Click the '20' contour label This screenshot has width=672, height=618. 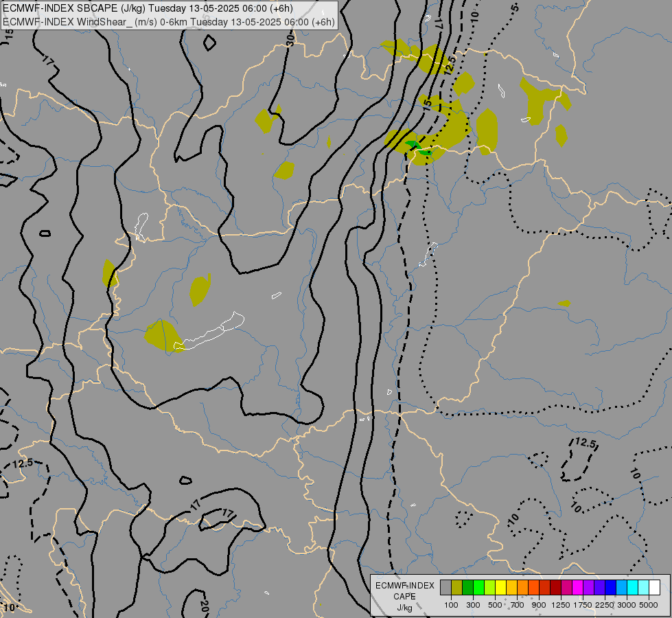coord(205,606)
